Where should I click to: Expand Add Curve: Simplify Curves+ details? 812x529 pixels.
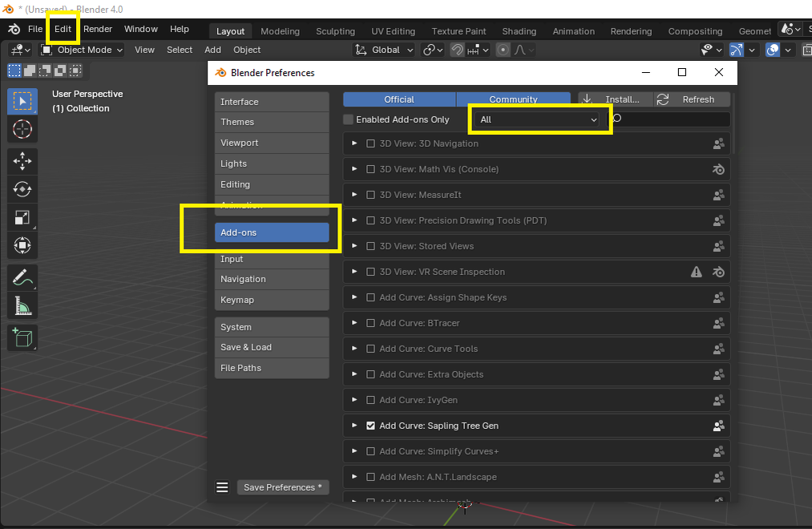tap(354, 450)
